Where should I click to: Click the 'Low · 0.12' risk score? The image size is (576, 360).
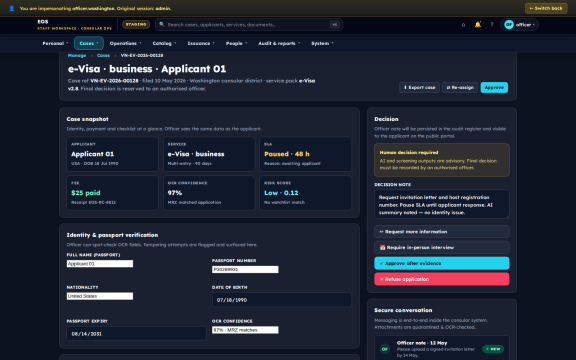281,193
